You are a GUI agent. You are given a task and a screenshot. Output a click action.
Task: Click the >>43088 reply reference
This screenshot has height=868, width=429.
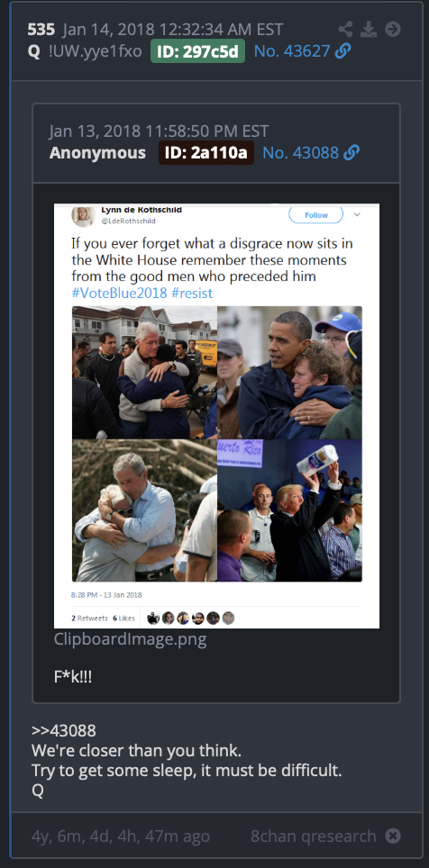64,731
